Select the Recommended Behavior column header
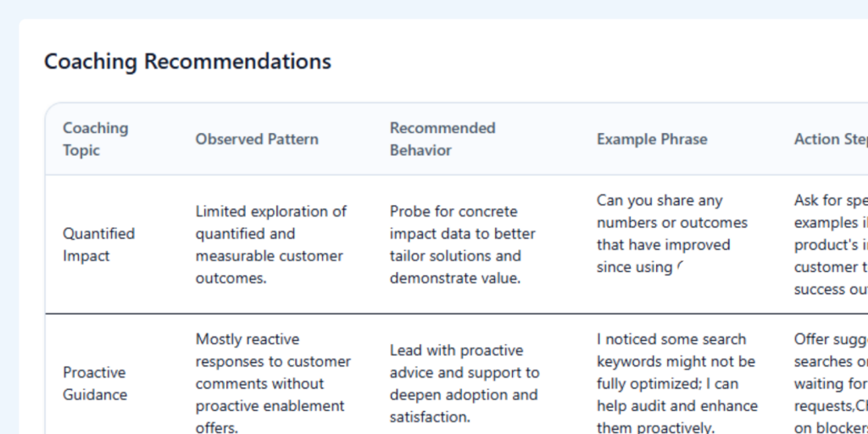Image resolution: width=868 pixels, height=434 pixels. [x=442, y=139]
